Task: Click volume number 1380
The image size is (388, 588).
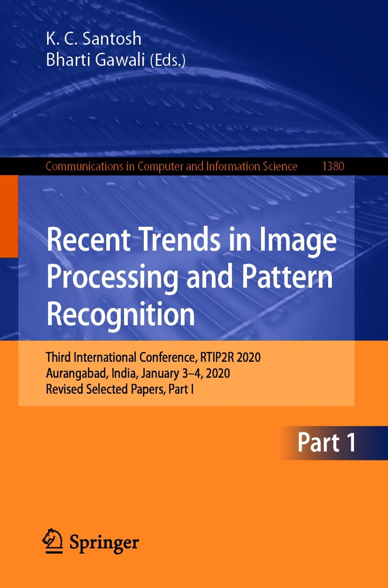Action: tap(333, 166)
